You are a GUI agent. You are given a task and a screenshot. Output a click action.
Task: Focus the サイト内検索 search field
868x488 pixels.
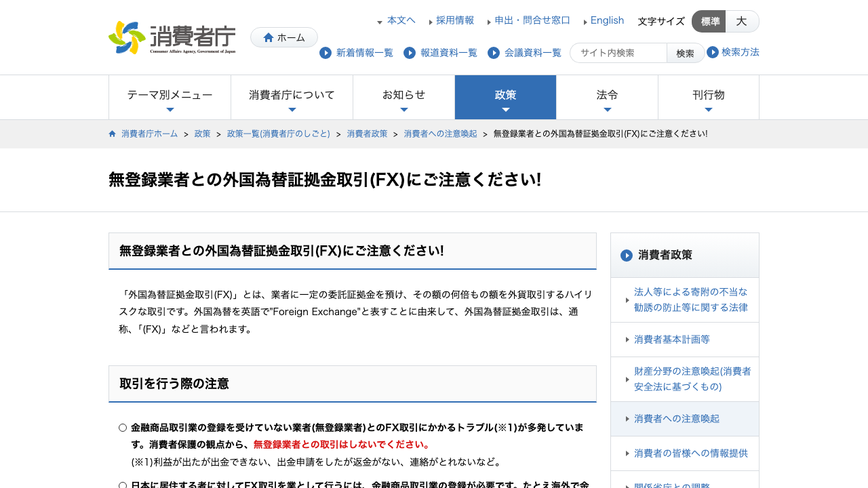click(618, 53)
